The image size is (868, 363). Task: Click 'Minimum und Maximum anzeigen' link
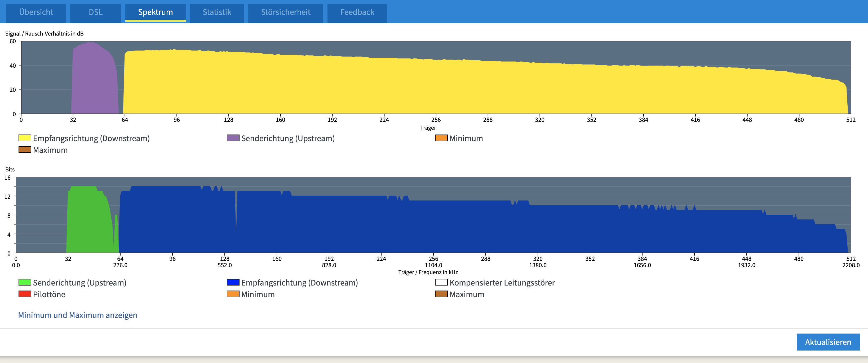77,315
